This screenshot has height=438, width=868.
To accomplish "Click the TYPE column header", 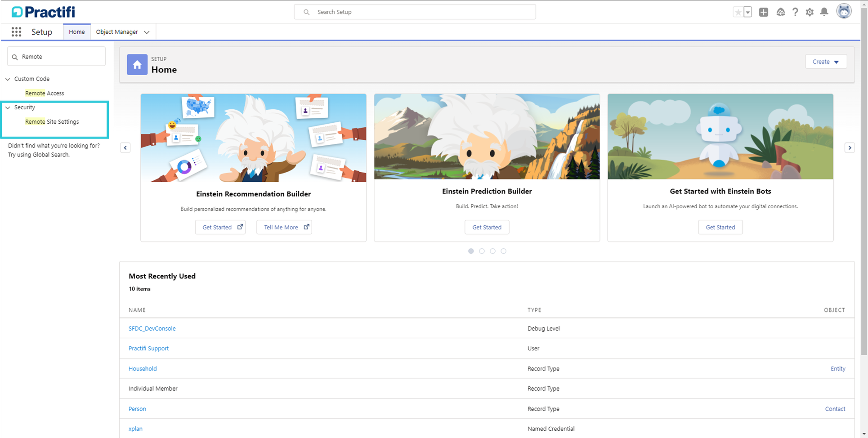I will tap(534, 310).
